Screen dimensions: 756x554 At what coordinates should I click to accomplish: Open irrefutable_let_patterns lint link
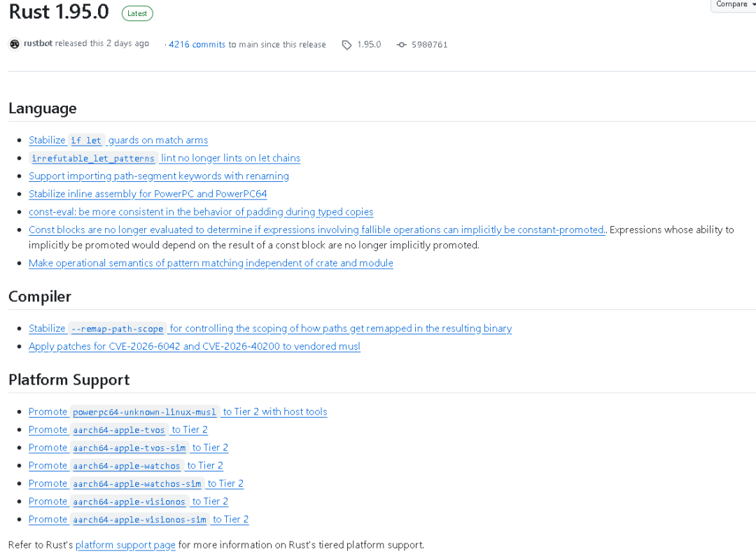point(164,158)
